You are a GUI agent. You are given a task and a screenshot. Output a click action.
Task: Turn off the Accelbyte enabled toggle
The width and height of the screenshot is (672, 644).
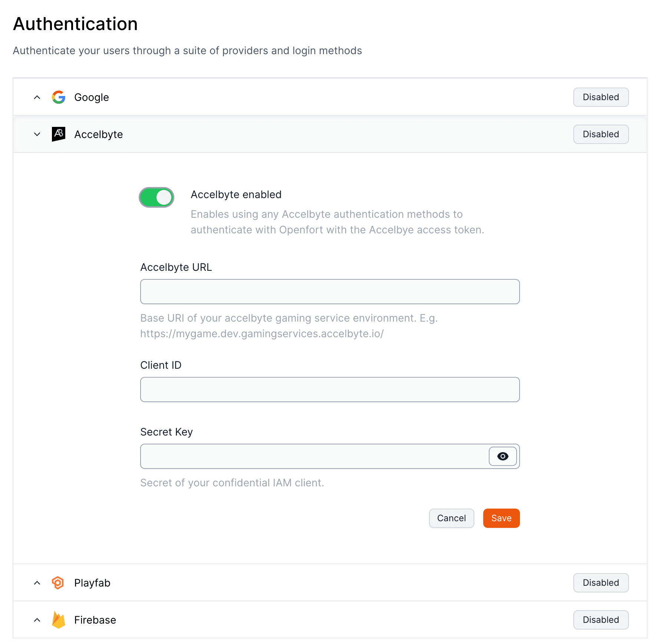point(156,197)
